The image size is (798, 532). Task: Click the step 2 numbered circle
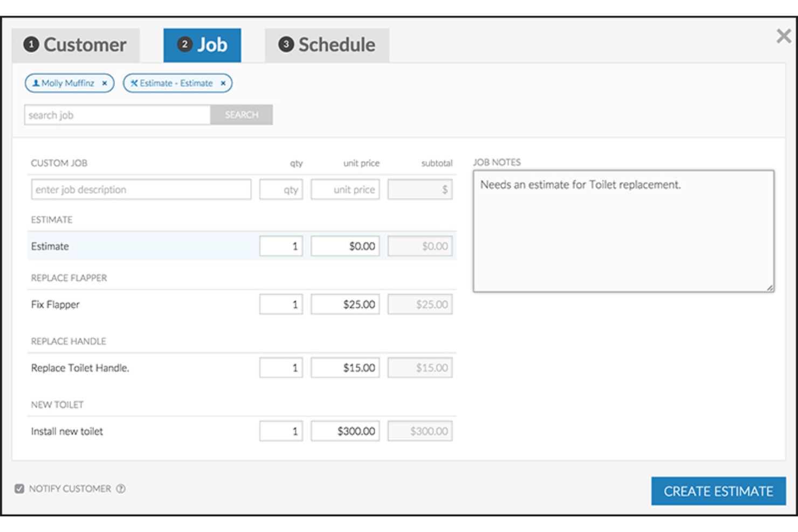point(185,45)
